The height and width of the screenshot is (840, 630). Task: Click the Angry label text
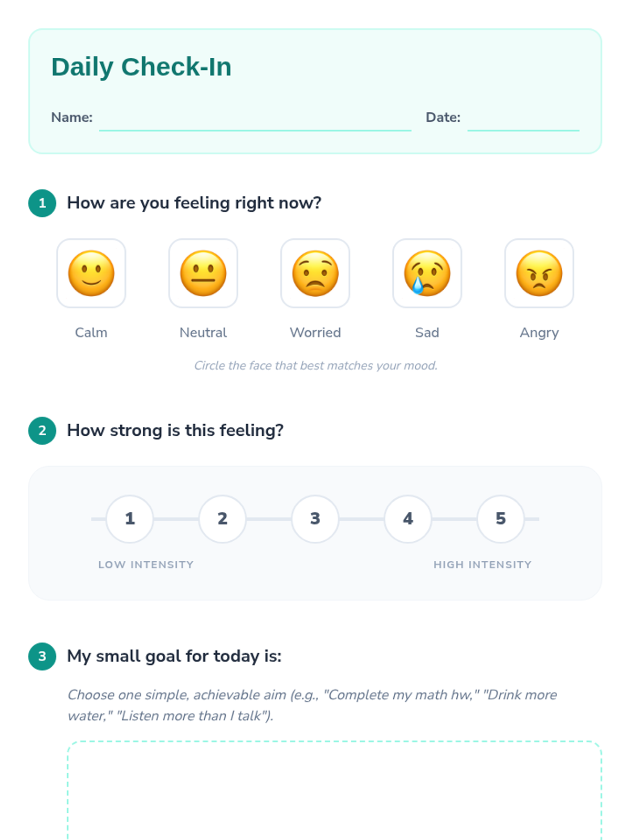pos(539,333)
